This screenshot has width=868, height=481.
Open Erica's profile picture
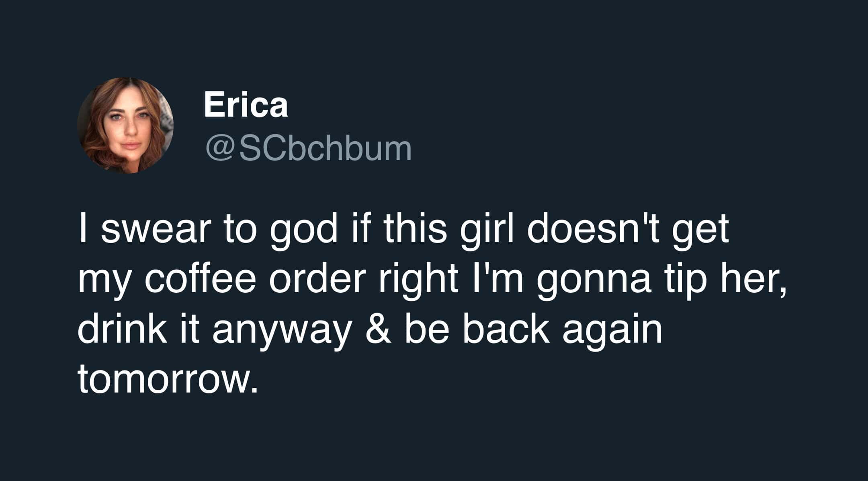125,125
